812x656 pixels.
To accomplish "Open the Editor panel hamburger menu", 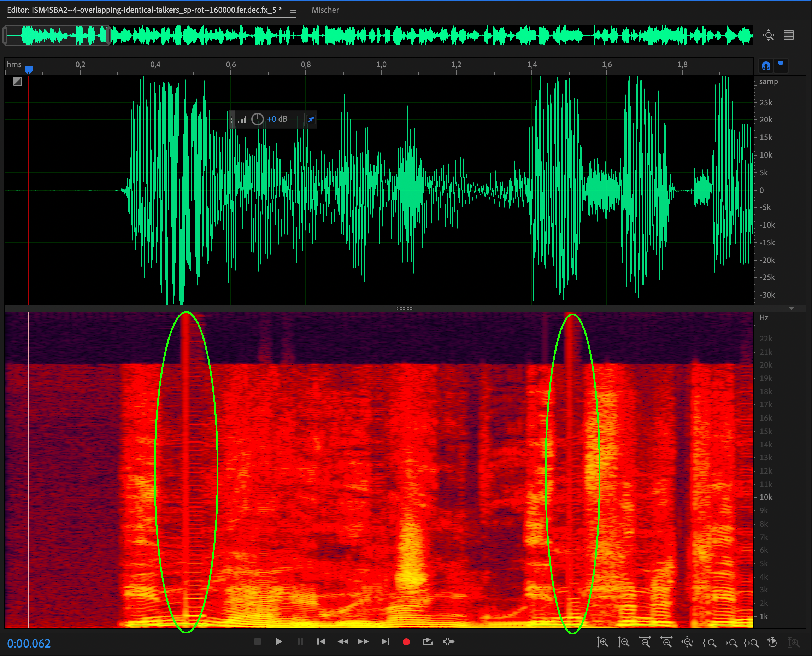I will coord(293,10).
